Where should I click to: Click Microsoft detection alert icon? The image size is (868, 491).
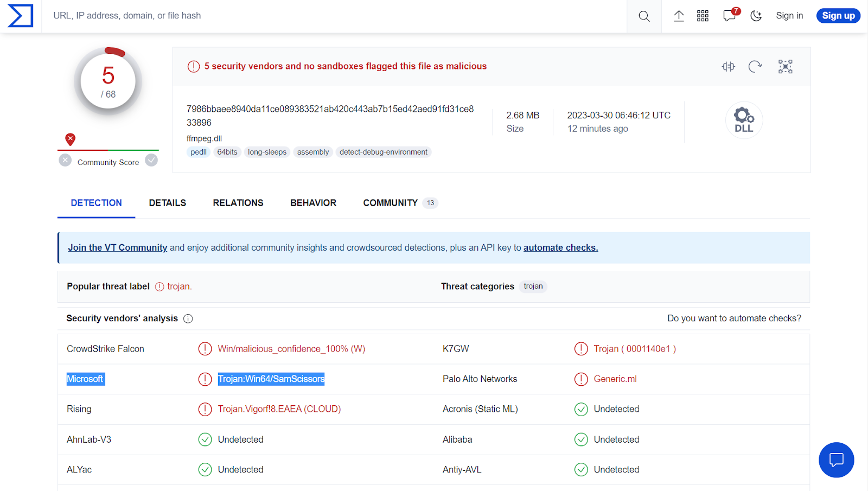pyautogui.click(x=205, y=379)
